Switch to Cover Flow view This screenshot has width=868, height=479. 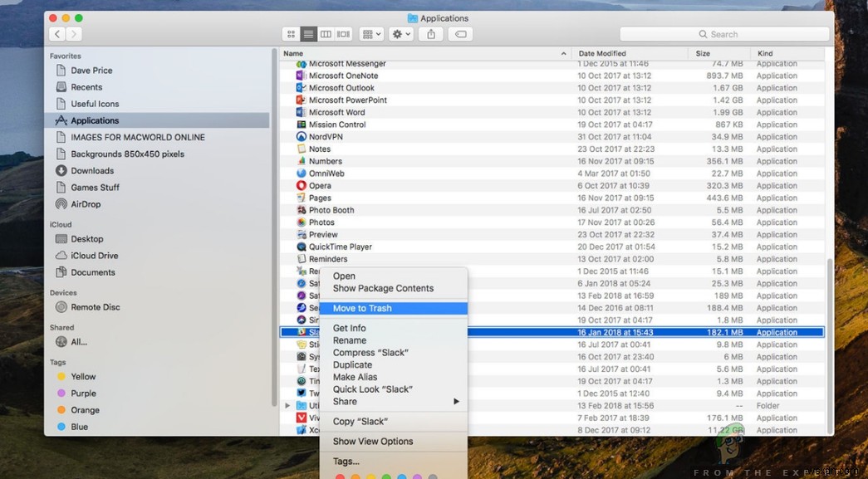coord(342,33)
